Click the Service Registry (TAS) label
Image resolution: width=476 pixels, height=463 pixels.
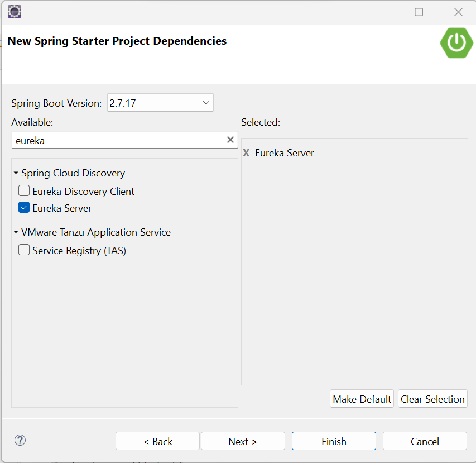coord(79,251)
